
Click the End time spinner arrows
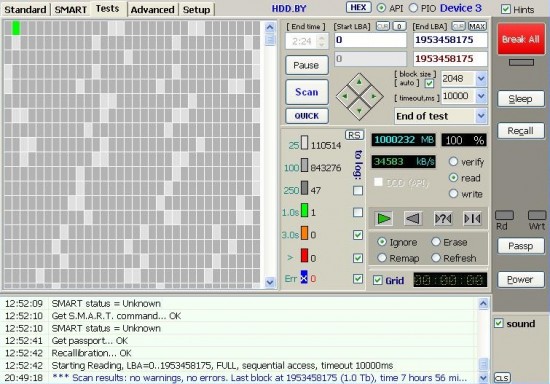[x=322, y=41]
